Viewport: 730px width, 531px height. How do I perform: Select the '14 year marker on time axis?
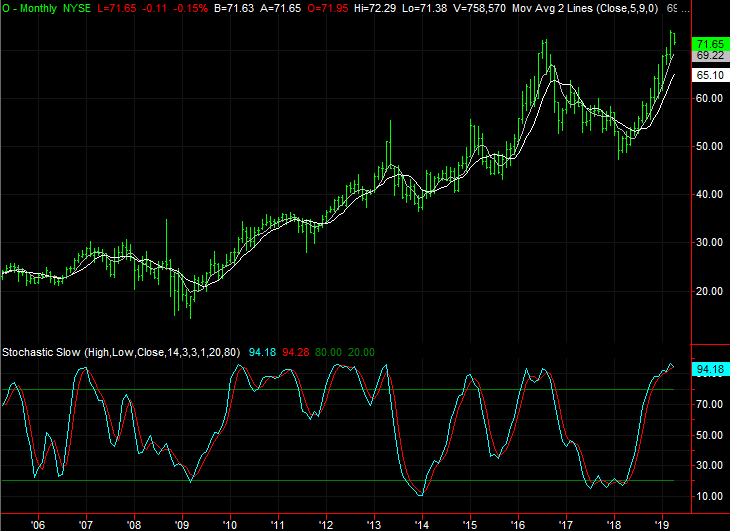421,523
